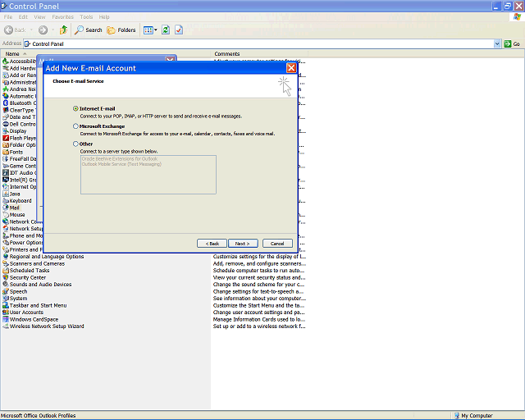Open the Tools menu
This screenshot has width=525, height=420.
86,16
